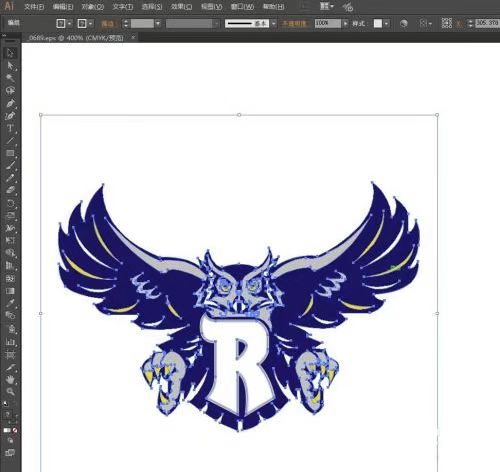Select the Pen tool
500x472 pixels.
[x=10, y=103]
